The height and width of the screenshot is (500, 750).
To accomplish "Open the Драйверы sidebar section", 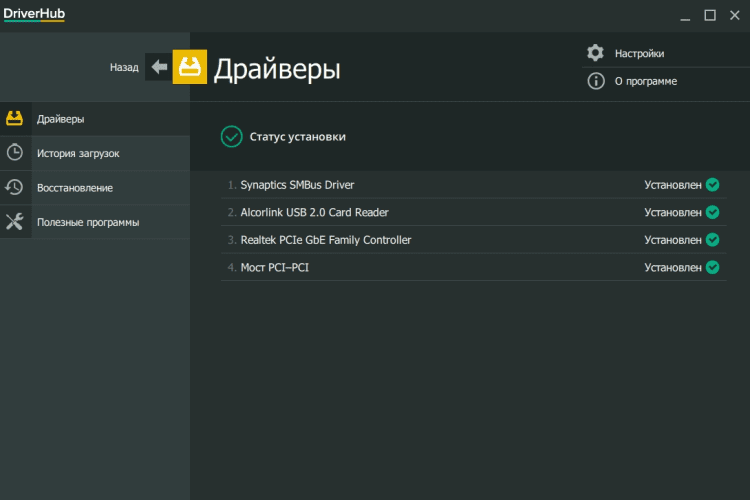I will pyautogui.click(x=61, y=119).
